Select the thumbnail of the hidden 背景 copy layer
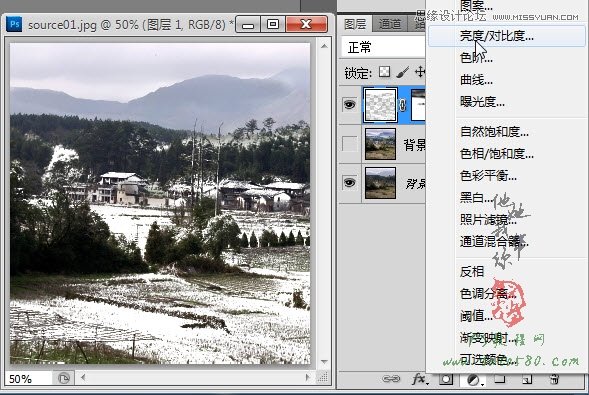Image resolution: width=589 pixels, height=395 pixels. point(380,144)
